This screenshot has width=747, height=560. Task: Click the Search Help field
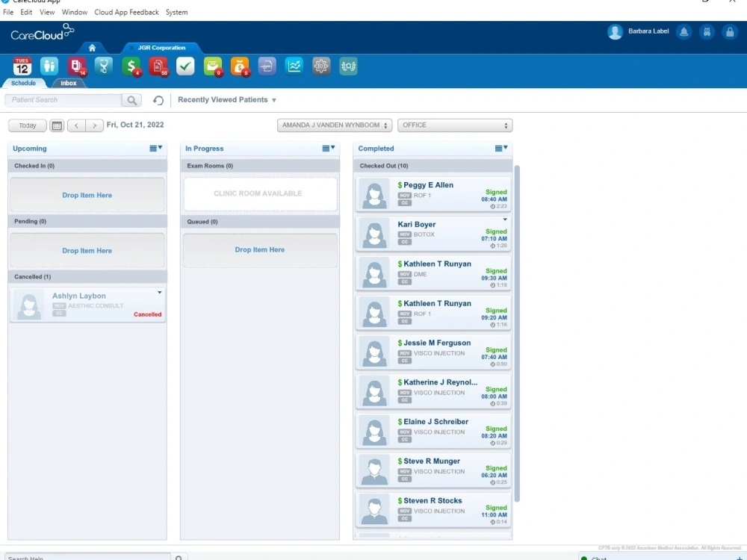87,558
